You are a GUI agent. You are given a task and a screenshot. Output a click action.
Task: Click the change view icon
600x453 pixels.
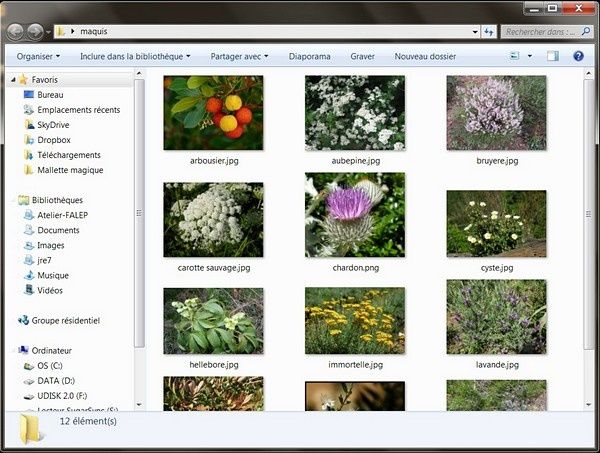click(515, 56)
